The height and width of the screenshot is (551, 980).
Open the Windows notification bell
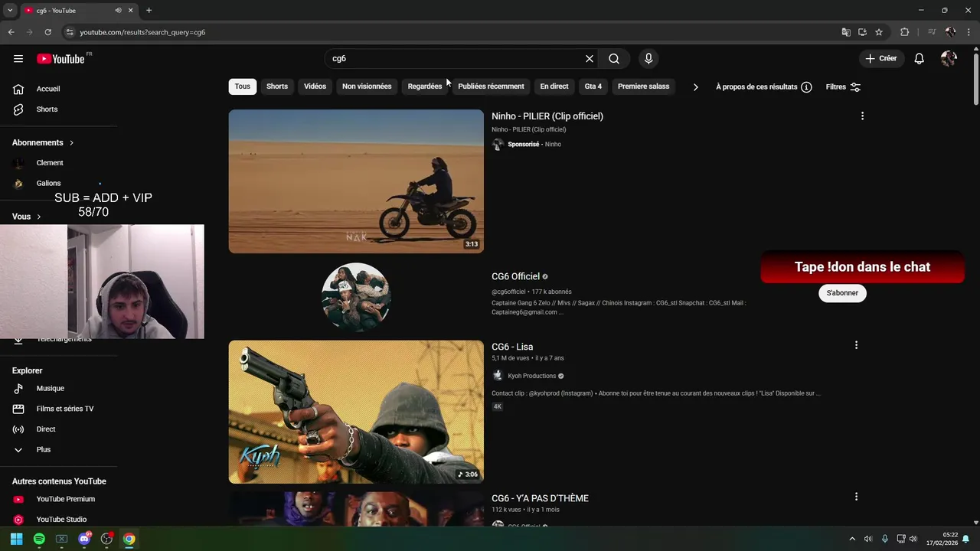tap(966, 539)
